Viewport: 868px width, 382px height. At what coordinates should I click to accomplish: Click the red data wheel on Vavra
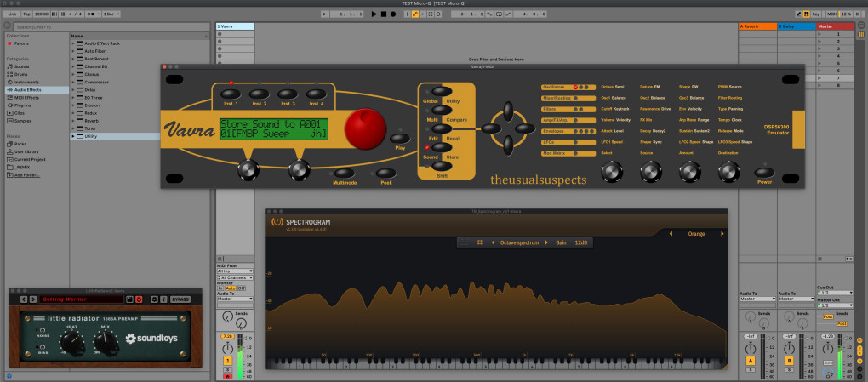[365, 128]
